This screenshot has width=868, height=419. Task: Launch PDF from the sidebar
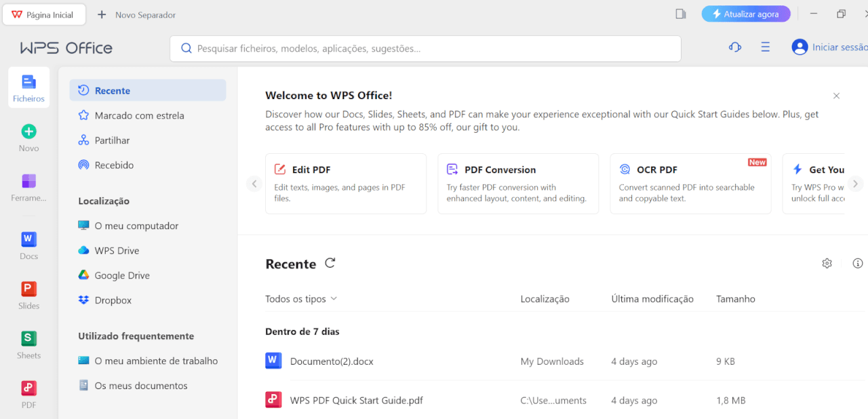(x=28, y=393)
